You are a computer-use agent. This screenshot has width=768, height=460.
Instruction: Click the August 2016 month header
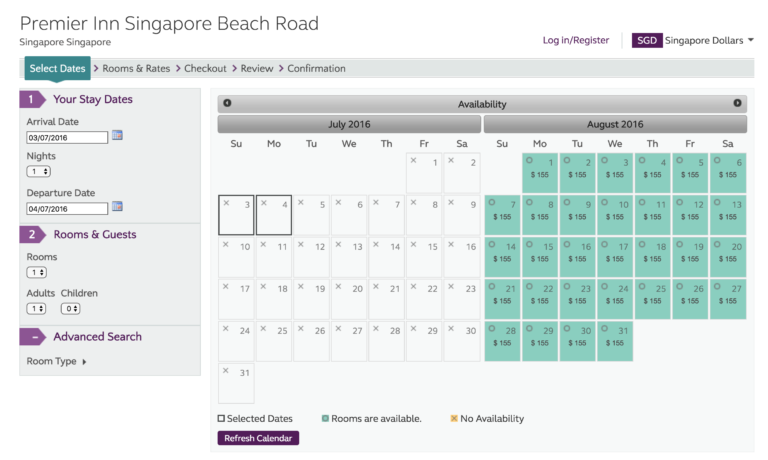(615, 124)
